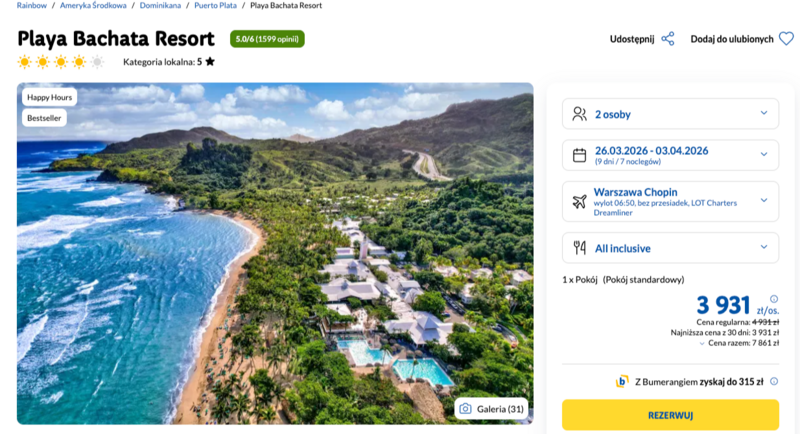Open the All inclusive board dropdown
The width and height of the screenshot is (800, 434).
[764, 247]
